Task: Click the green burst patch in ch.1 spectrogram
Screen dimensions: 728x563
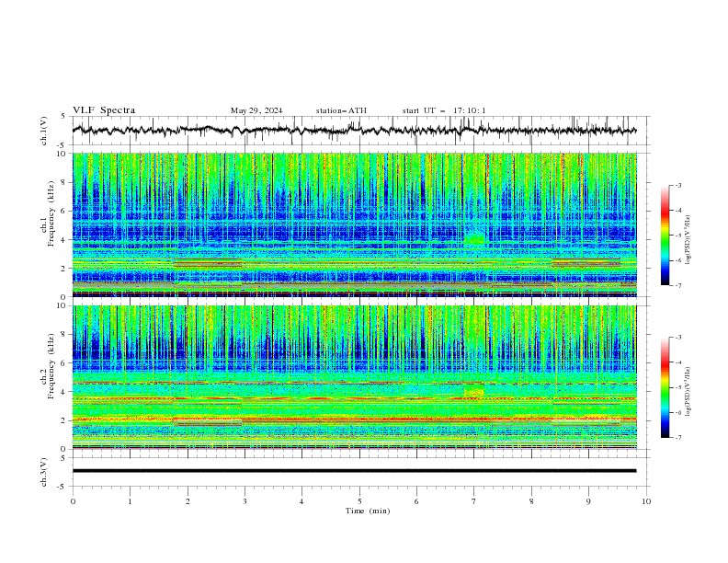Action: click(x=474, y=239)
